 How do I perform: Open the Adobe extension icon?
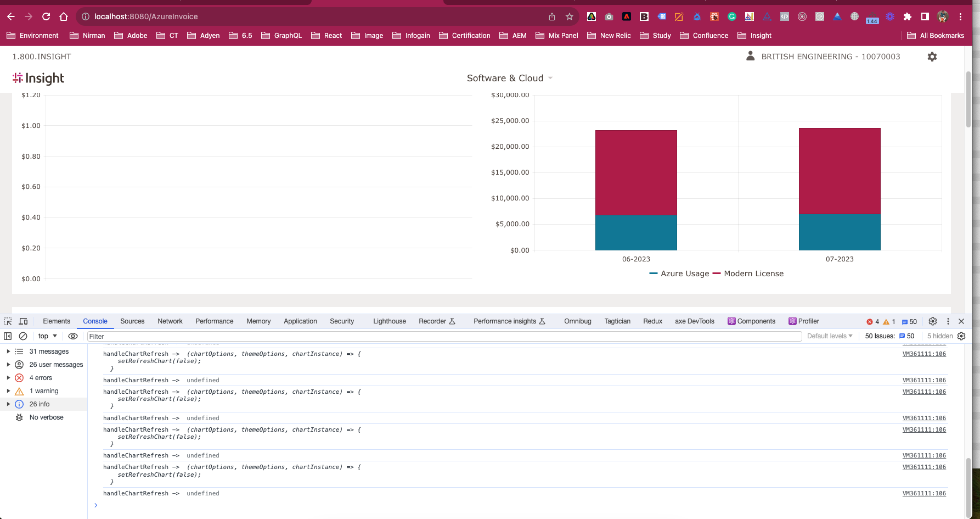(627, 16)
